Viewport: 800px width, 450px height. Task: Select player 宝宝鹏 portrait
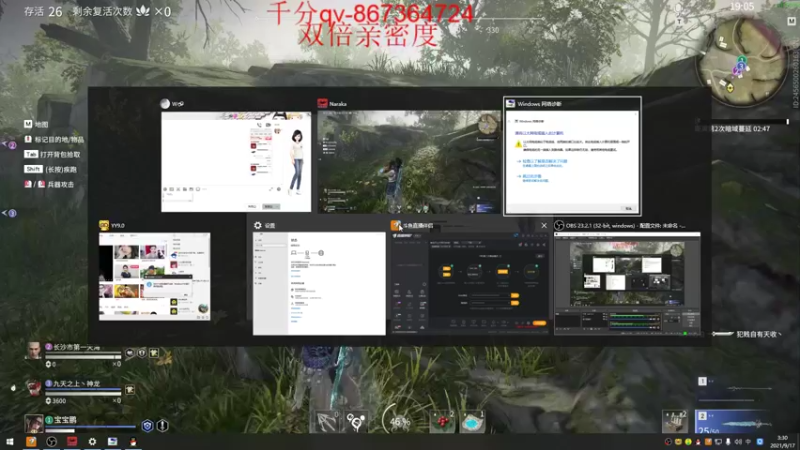click(x=34, y=423)
